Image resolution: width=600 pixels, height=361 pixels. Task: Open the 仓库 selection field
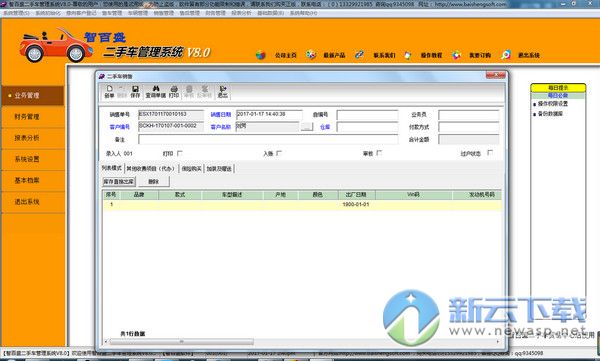tap(367, 127)
